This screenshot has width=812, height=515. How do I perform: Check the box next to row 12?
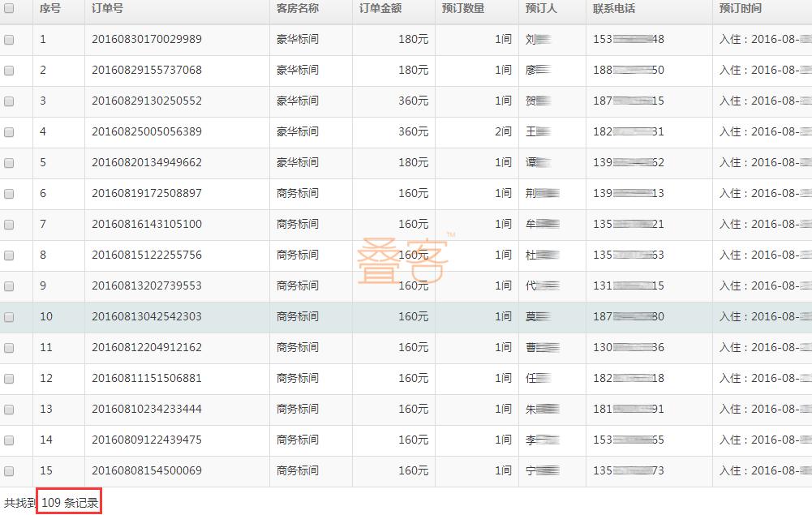pyautogui.click(x=9, y=379)
